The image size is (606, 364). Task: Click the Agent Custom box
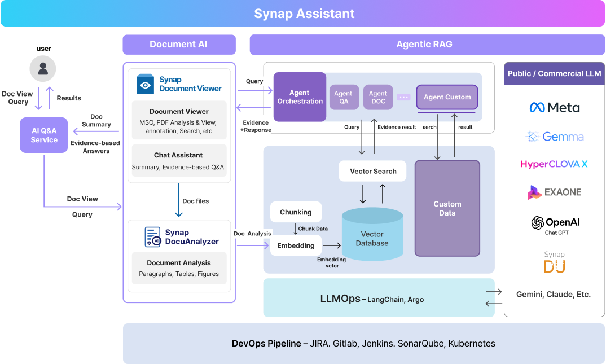pyautogui.click(x=447, y=97)
